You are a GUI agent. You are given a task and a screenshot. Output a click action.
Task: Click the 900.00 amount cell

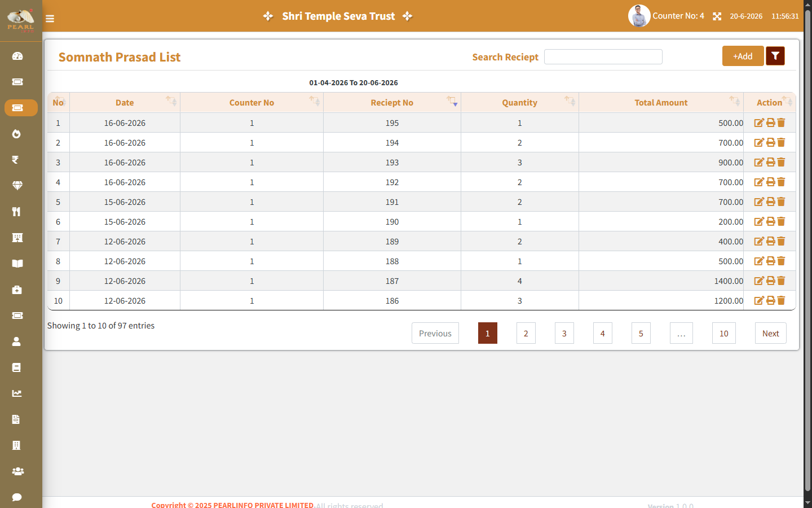coord(661,162)
